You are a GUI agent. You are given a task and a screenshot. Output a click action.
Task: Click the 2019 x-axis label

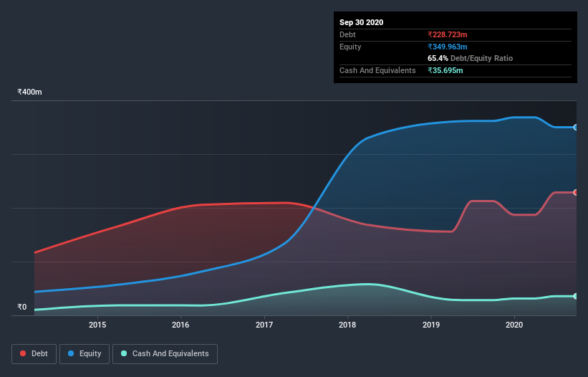(x=431, y=325)
